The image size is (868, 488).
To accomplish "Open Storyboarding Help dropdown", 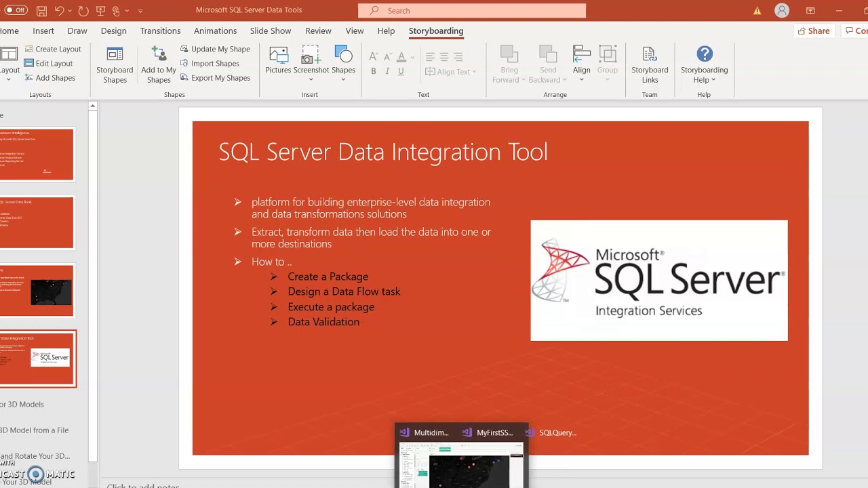I will (704, 65).
